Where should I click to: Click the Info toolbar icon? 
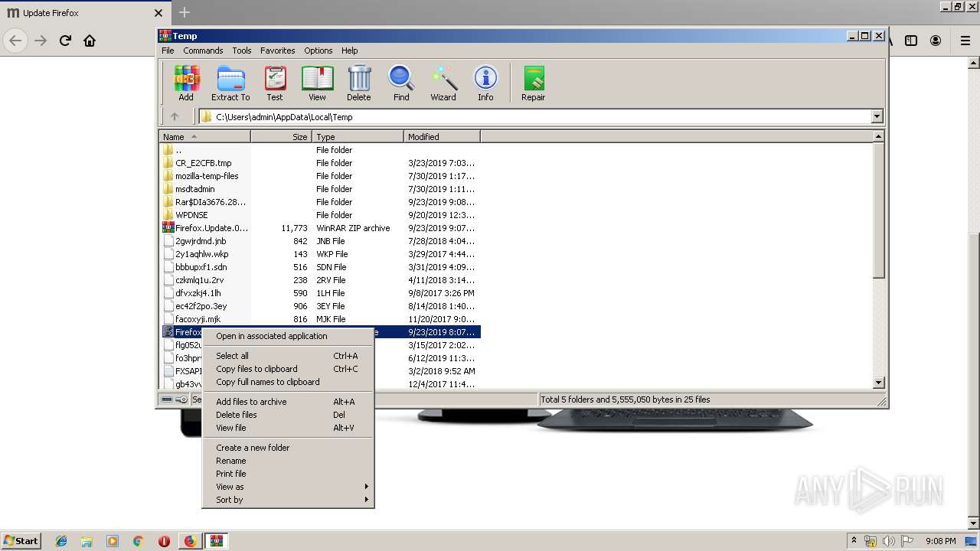tap(485, 83)
